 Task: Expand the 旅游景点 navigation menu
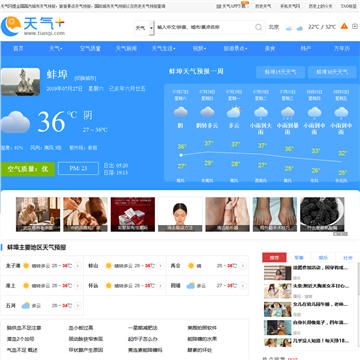coord(235,49)
